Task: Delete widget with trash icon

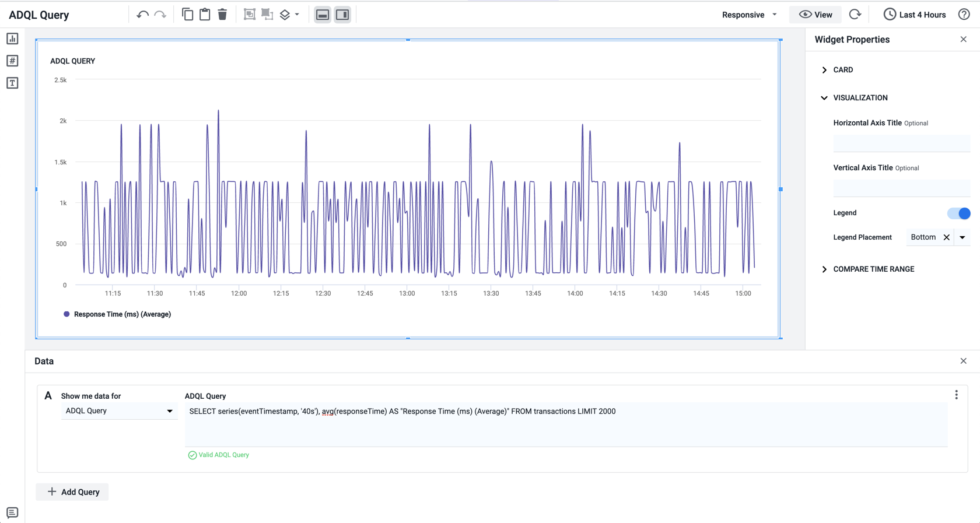Action: (222, 15)
